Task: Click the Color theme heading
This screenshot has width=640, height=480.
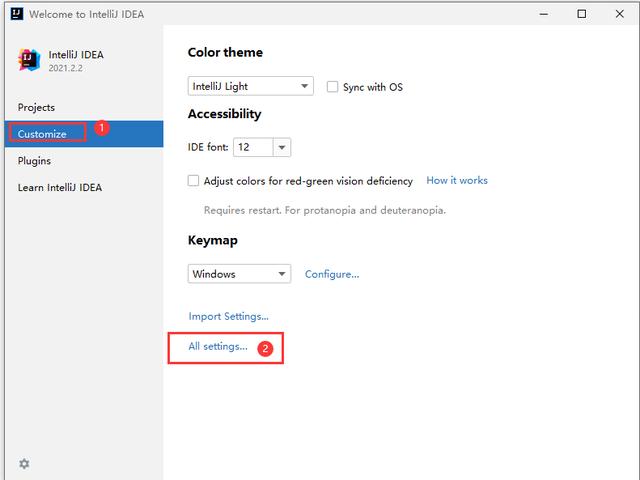Action: (225, 52)
